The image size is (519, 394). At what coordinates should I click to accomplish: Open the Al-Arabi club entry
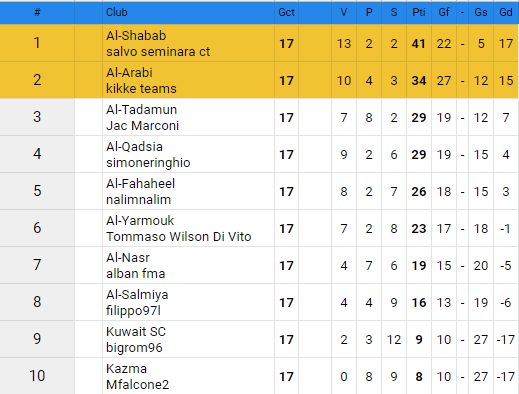(129, 72)
